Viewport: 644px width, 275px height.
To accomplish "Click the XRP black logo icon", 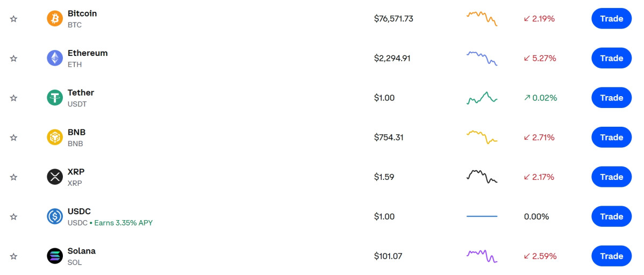I will pyautogui.click(x=55, y=177).
